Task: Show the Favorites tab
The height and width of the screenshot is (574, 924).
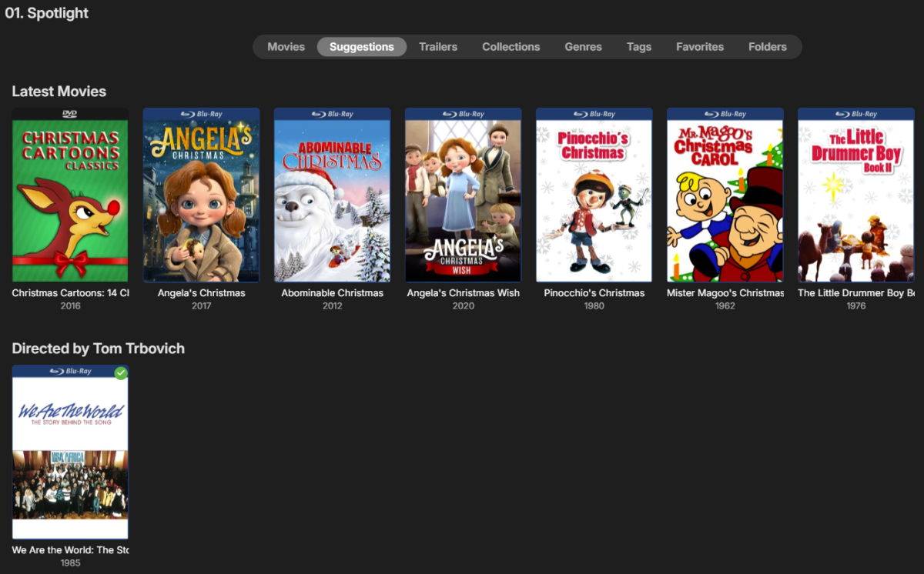Action: point(700,47)
